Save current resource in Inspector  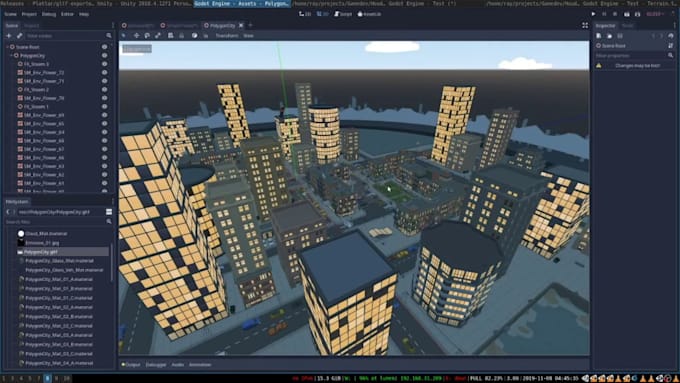pyautogui.click(x=620, y=36)
